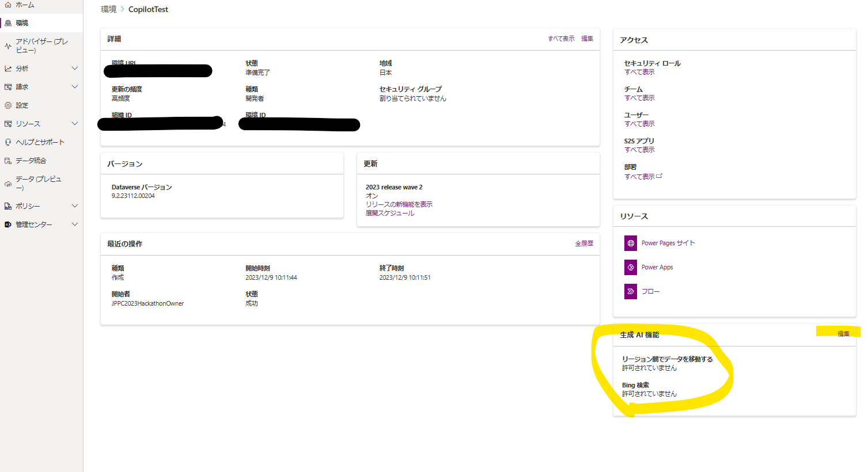The image size is (868, 472).
Task: Open すべて表示 link under 部署
Action: [639, 177]
